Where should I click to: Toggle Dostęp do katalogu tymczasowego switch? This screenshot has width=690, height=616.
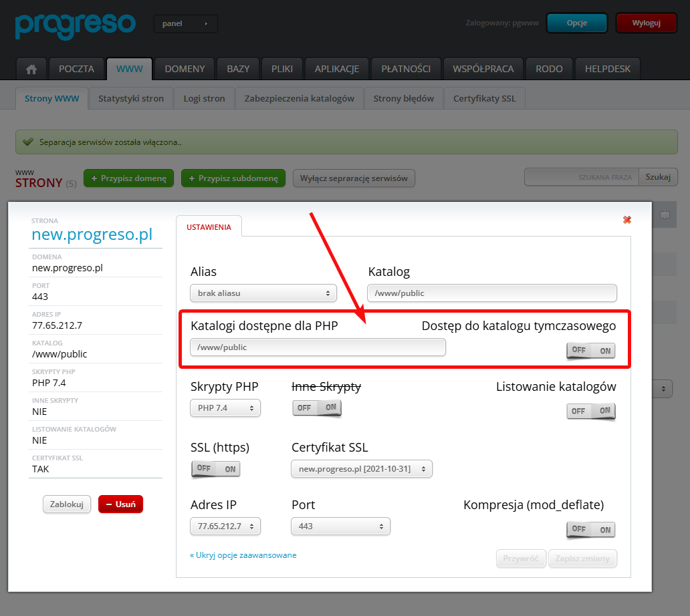point(591,351)
